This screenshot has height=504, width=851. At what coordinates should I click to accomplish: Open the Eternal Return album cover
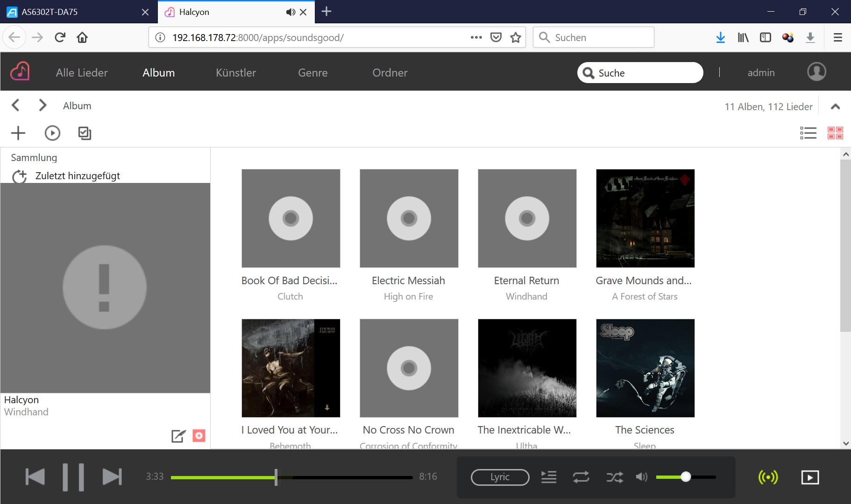click(x=527, y=218)
